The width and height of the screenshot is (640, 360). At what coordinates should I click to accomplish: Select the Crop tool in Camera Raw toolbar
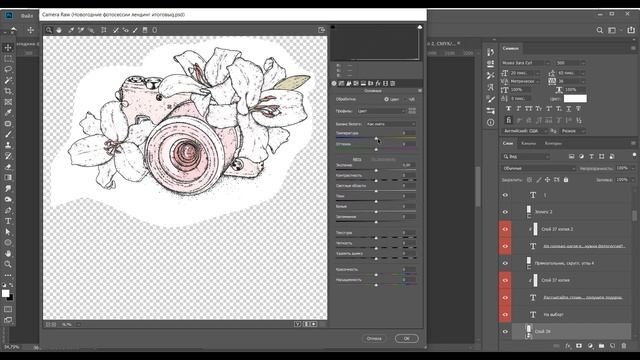[x=104, y=30]
